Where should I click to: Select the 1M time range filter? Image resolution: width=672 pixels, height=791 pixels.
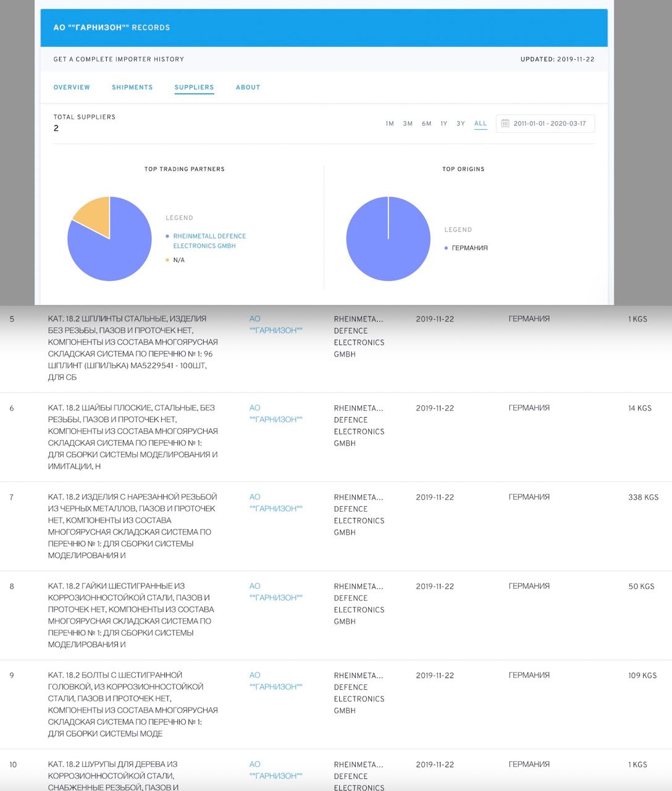coord(390,124)
